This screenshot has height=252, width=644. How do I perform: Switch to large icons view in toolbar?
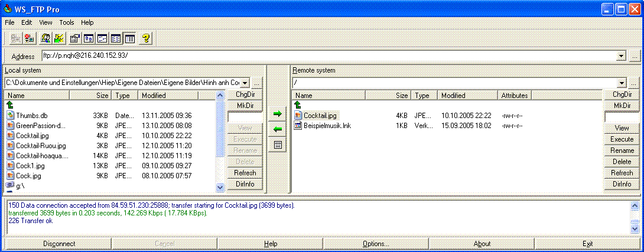tap(89, 38)
